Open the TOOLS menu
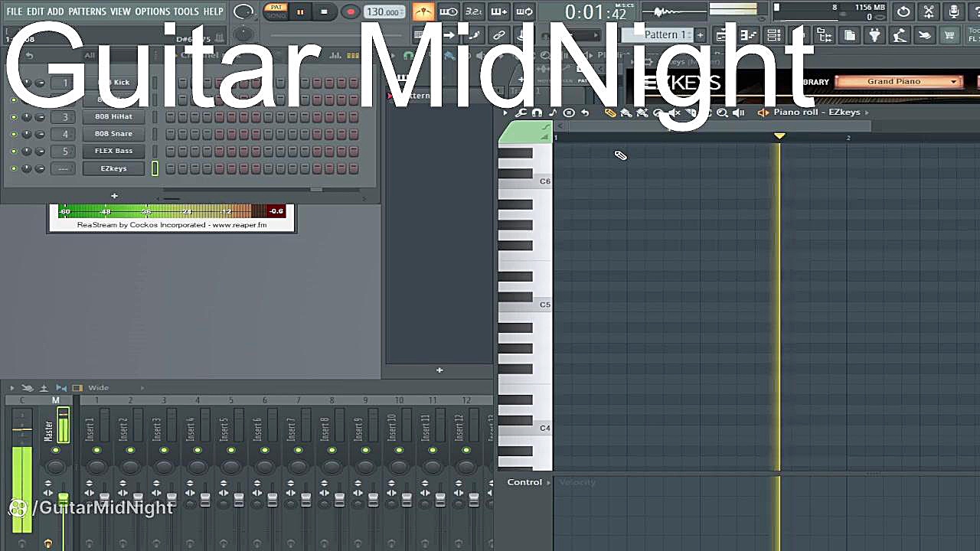This screenshot has height=551, width=980. [186, 11]
